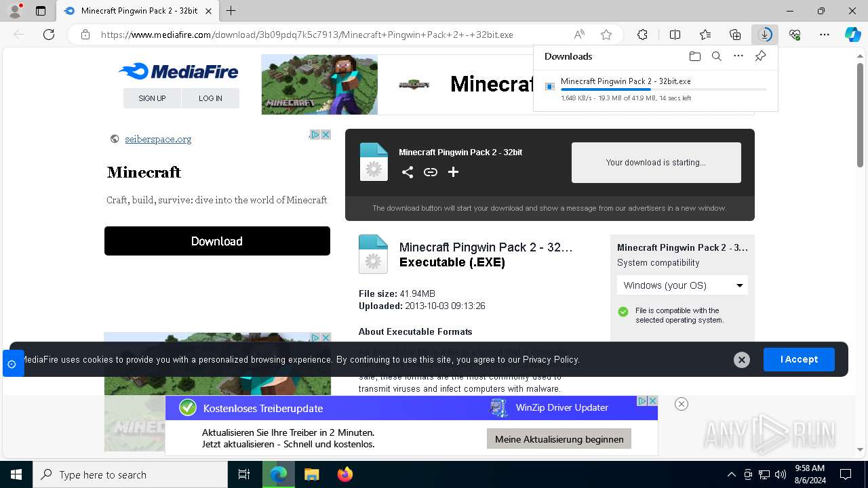
Task: Open the volume control in tray
Action: 781,474
